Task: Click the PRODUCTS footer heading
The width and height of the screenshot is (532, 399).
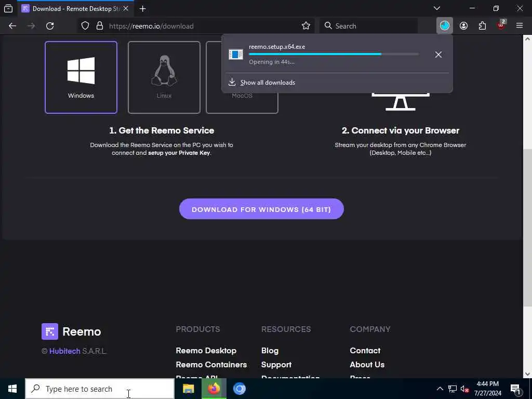Action: [198, 329]
